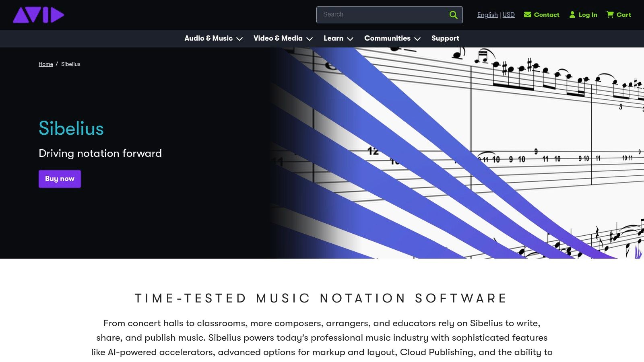Click the Log In link text
Screen dimensions: 644x362
[x=587, y=14]
